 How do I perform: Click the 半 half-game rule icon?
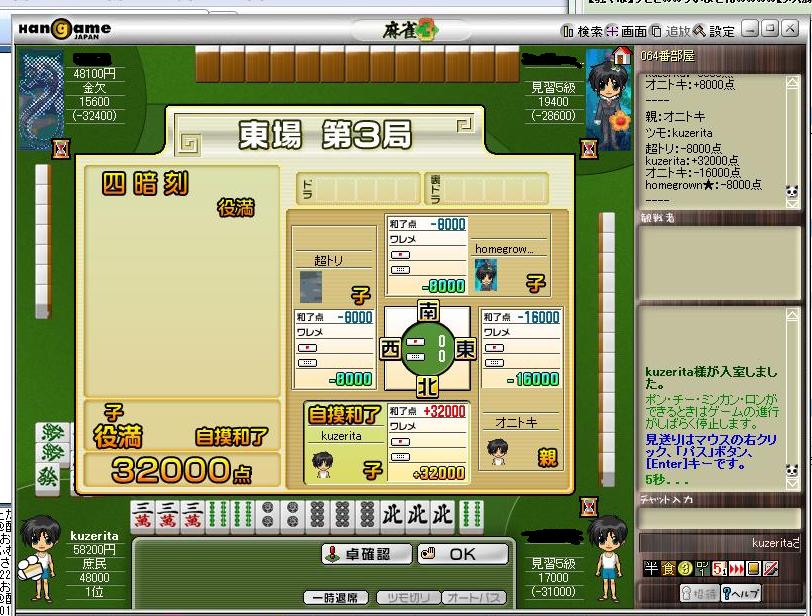tap(650, 568)
